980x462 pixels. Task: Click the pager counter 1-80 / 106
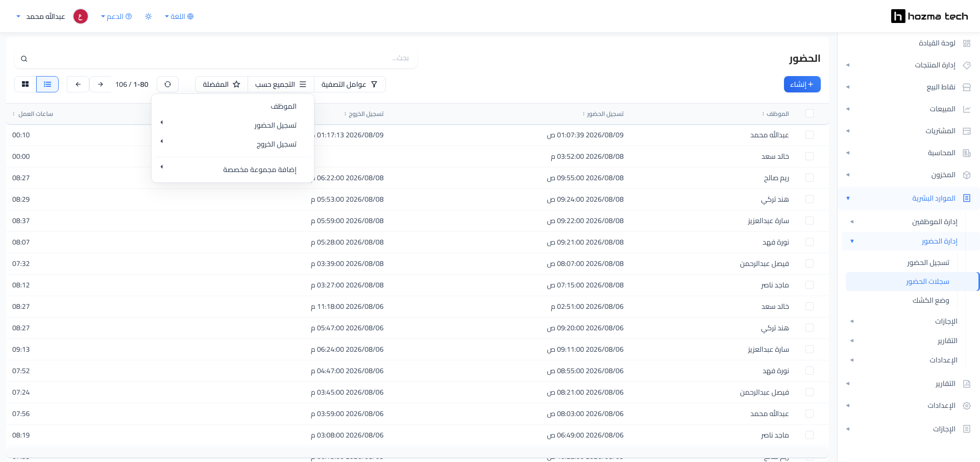pyautogui.click(x=132, y=84)
